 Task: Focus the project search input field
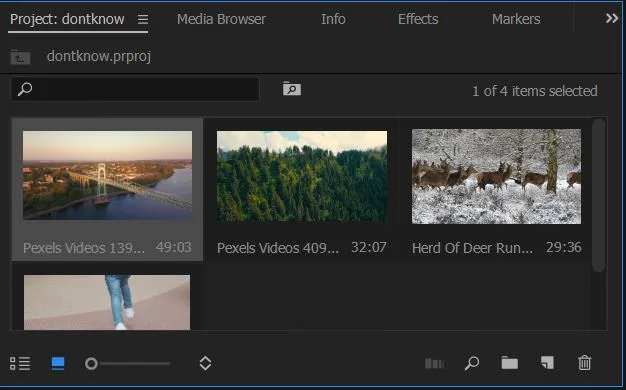[x=135, y=89]
